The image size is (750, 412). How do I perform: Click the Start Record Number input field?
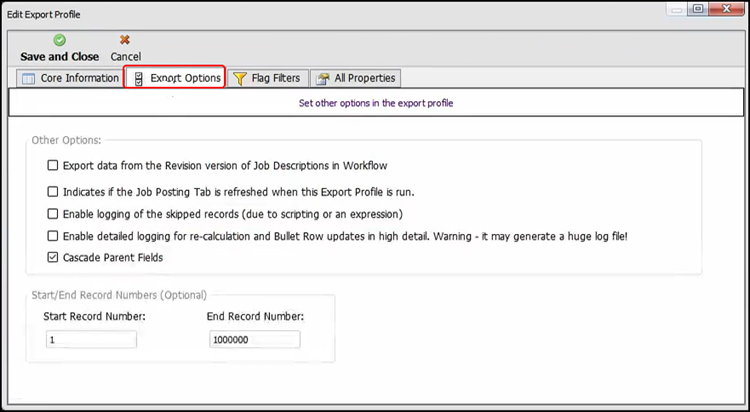click(x=90, y=340)
